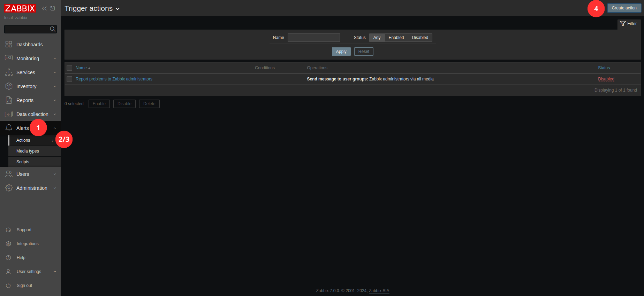Collapse sidebar with double-chevron icon
This screenshot has height=296, width=644.
[44, 8]
